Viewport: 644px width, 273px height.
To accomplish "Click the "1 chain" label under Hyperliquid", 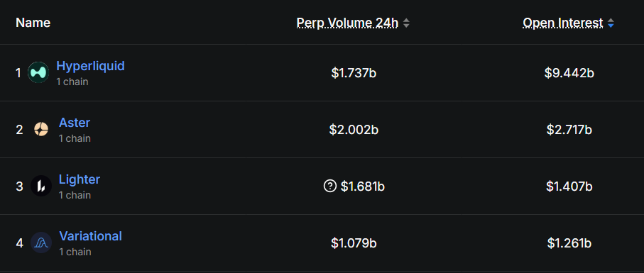I will [72, 82].
